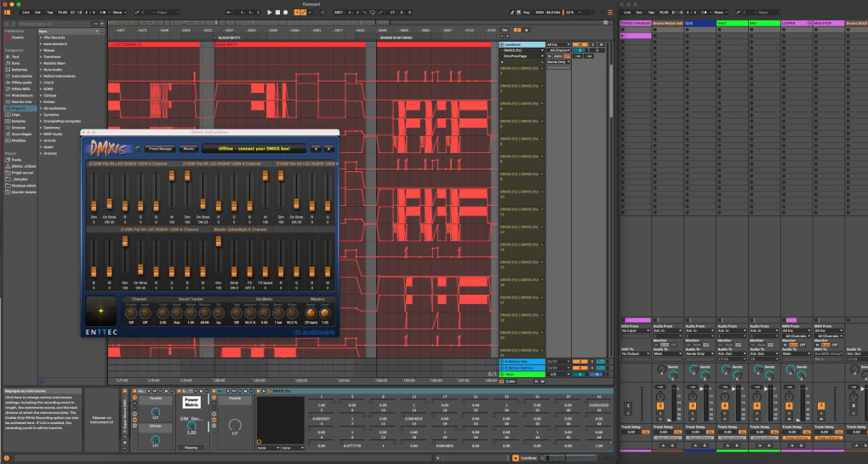Open quantization None dropdown in Concert window
The height and width of the screenshot is (464, 868).
pos(118,12)
